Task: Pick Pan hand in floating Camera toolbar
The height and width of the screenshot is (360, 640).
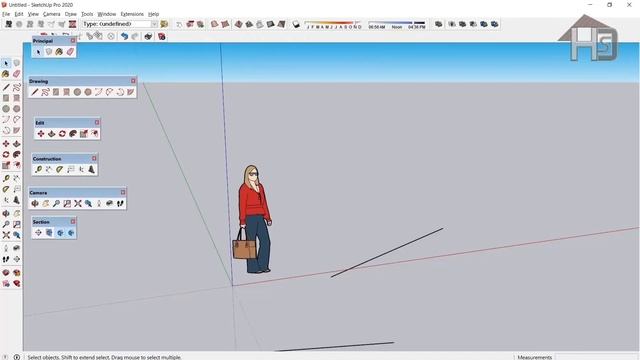Action: 46,203
